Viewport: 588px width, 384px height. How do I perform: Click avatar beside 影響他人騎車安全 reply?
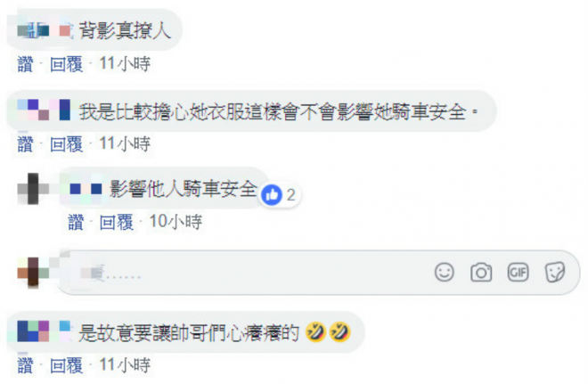click(33, 189)
